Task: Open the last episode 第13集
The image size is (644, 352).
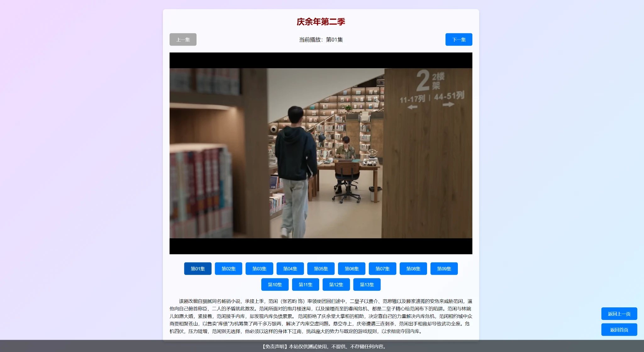Action: (x=367, y=285)
